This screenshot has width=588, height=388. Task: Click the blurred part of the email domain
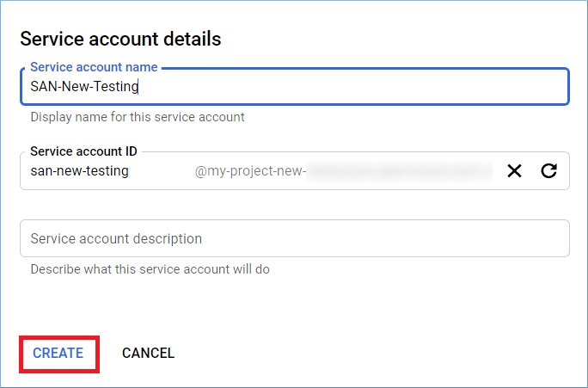(400, 171)
